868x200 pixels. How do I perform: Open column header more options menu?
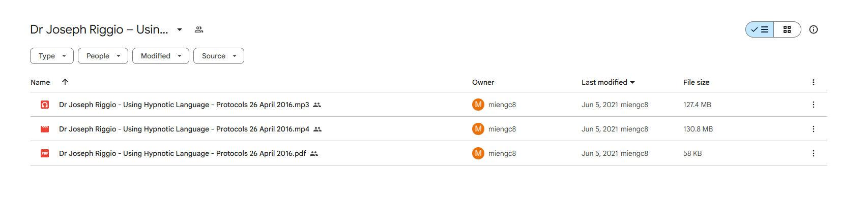point(814,82)
